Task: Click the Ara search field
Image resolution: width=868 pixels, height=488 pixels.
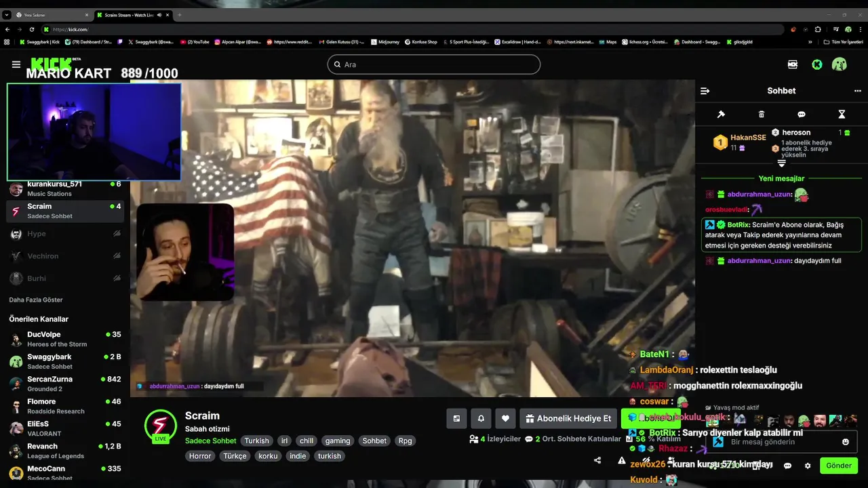Action: point(434,64)
